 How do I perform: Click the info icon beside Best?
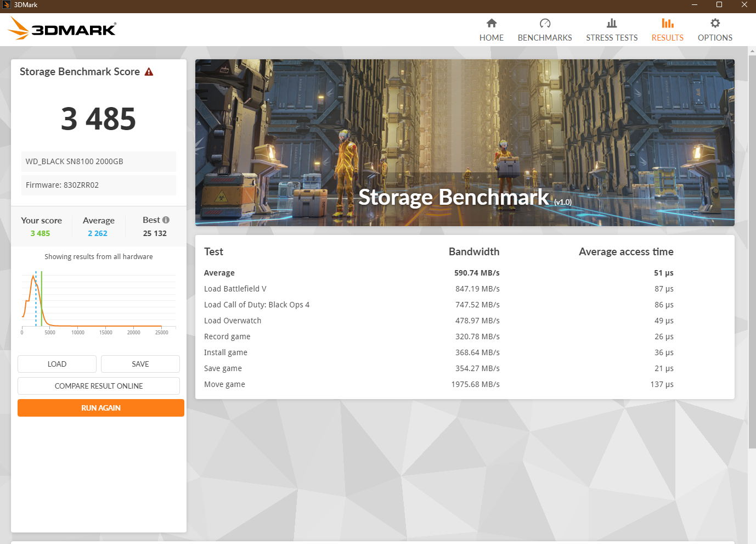[166, 220]
